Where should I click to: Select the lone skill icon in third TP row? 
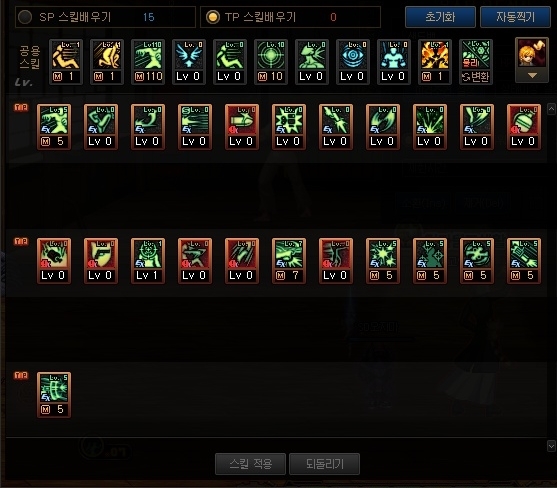click(x=54, y=395)
